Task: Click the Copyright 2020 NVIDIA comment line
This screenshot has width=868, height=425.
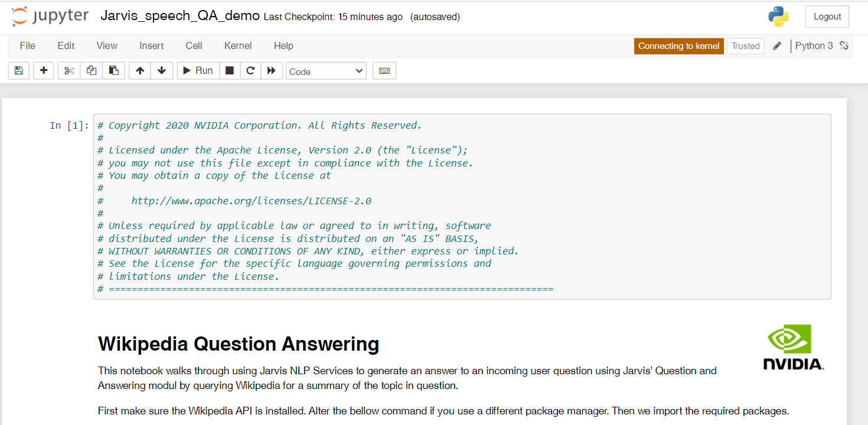Action: pos(259,125)
